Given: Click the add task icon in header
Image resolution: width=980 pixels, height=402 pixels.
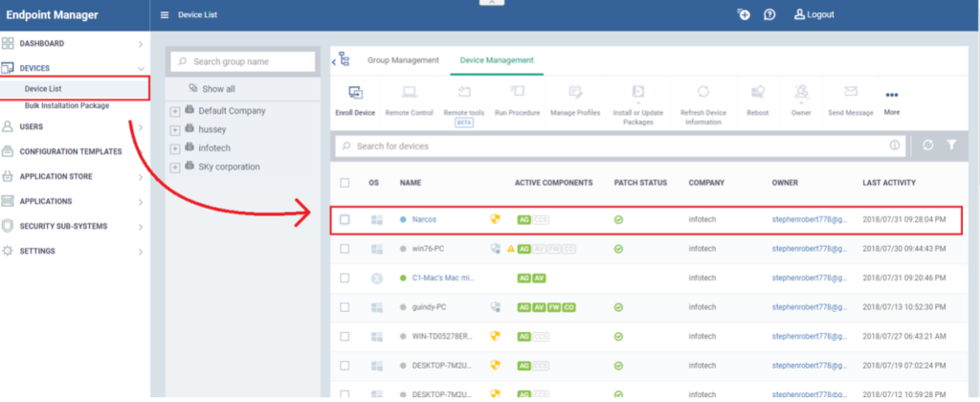Looking at the screenshot, I should click(743, 14).
